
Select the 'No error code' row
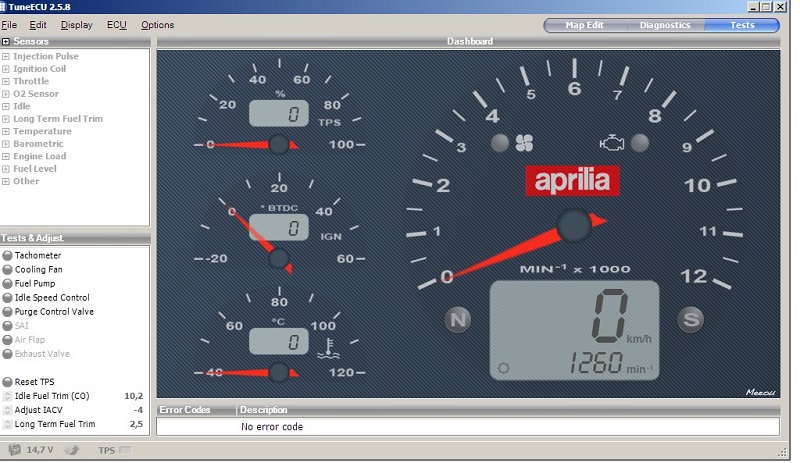coord(468,427)
